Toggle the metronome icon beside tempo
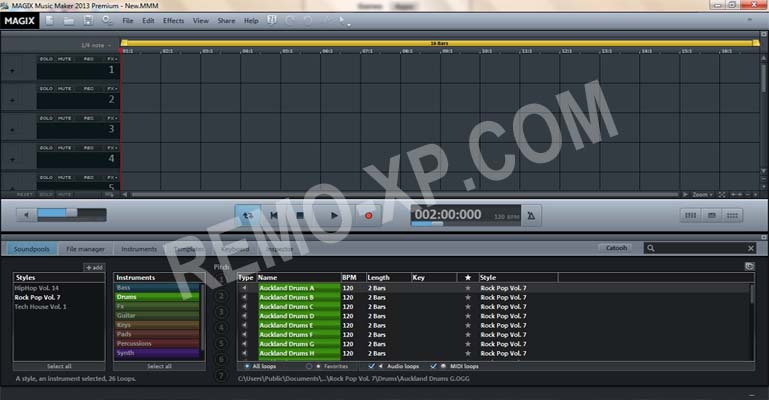The width and height of the screenshot is (769, 400). coord(531,215)
